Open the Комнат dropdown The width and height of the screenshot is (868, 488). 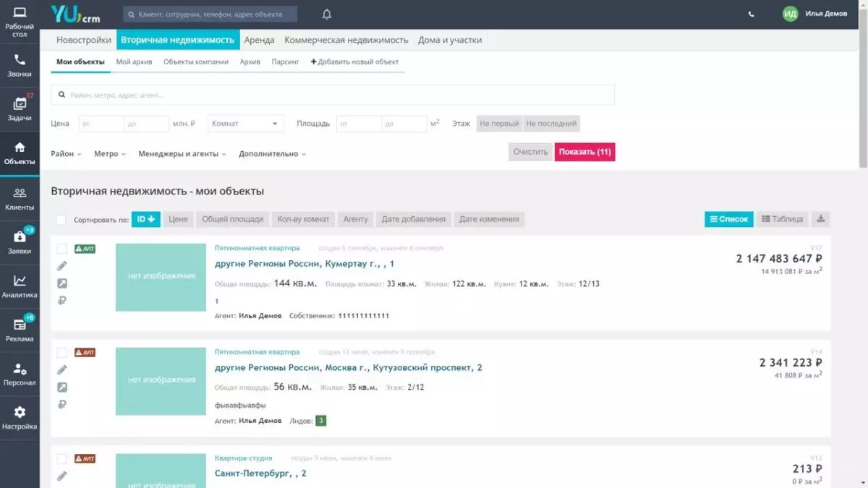point(246,124)
